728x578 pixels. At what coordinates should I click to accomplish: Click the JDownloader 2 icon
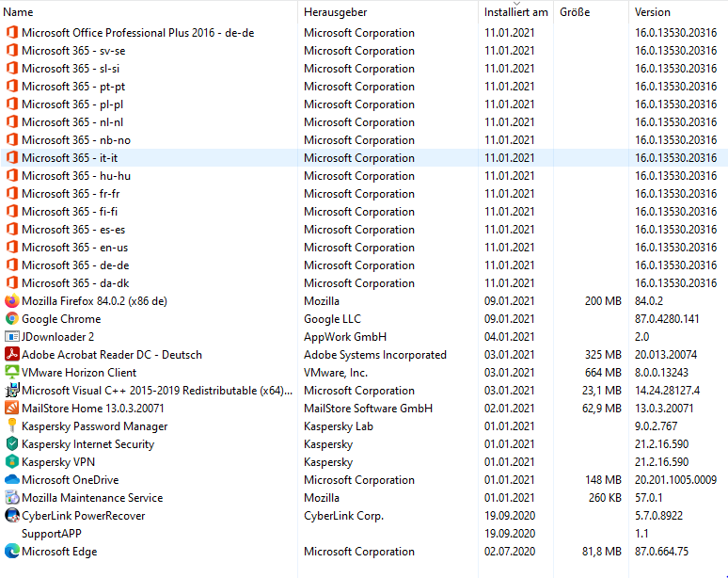[x=12, y=336]
